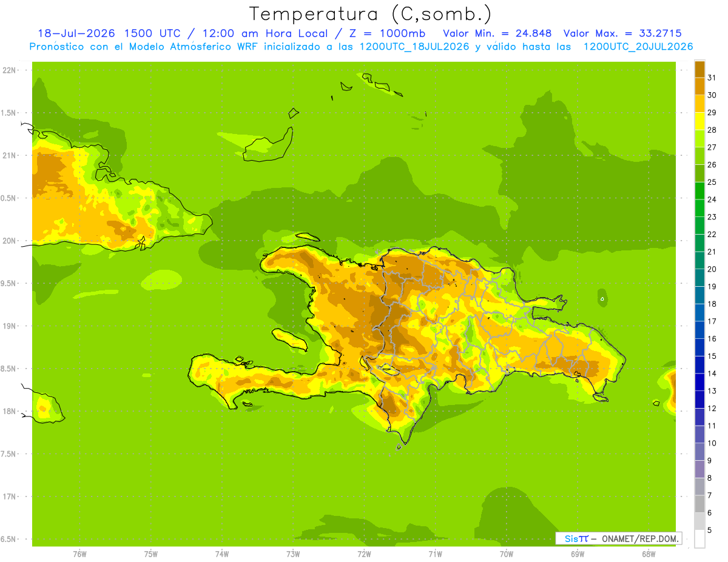Click the "72W" longitude label
This screenshot has height=562, width=728.
coord(364,554)
